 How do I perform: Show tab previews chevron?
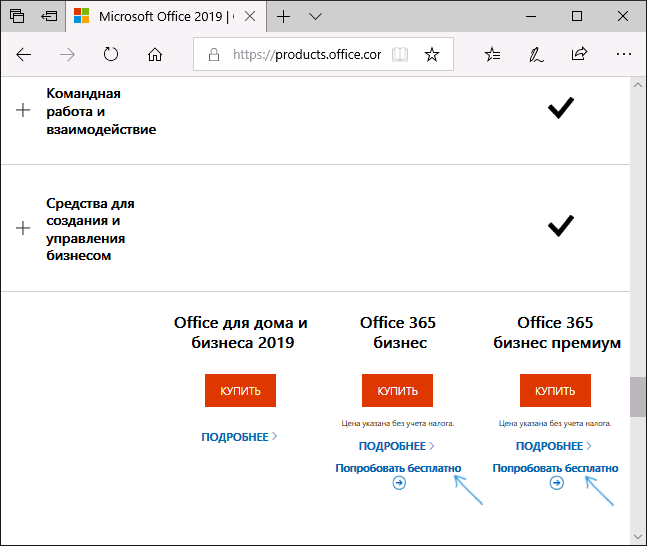315,17
